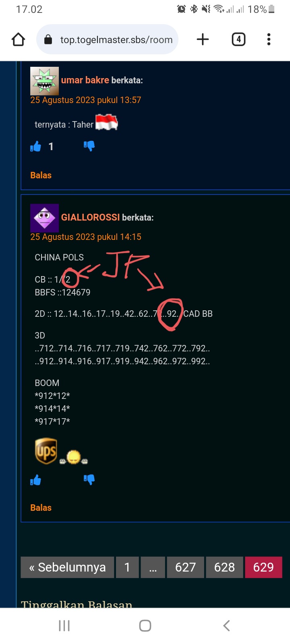
Task: Go to « Sebelumnya previous page
Action: [x=67, y=567]
